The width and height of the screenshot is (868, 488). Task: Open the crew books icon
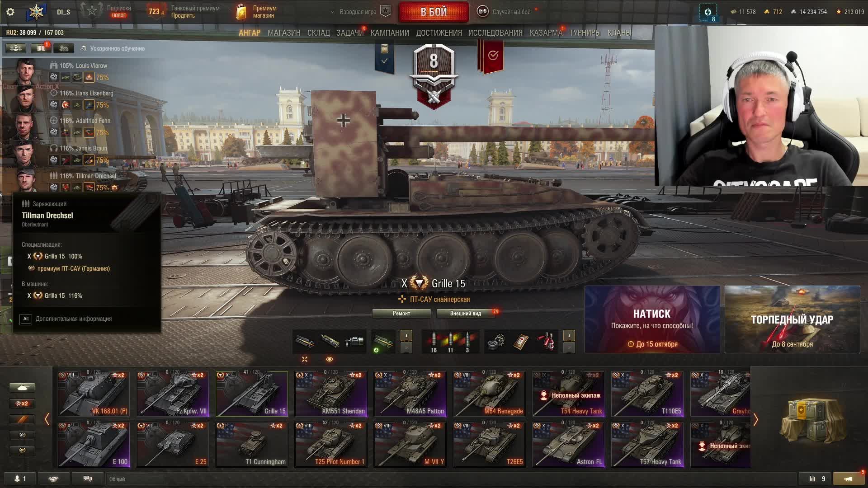pos(41,48)
